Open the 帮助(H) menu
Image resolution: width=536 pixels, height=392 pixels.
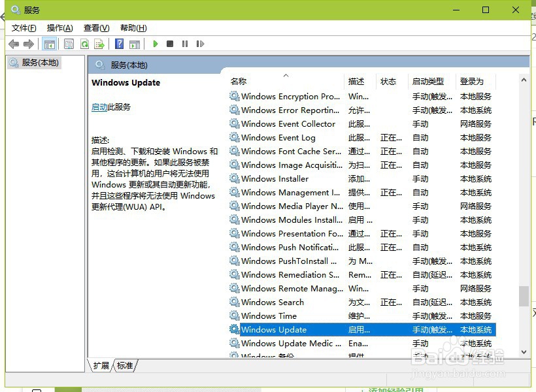[x=133, y=28]
